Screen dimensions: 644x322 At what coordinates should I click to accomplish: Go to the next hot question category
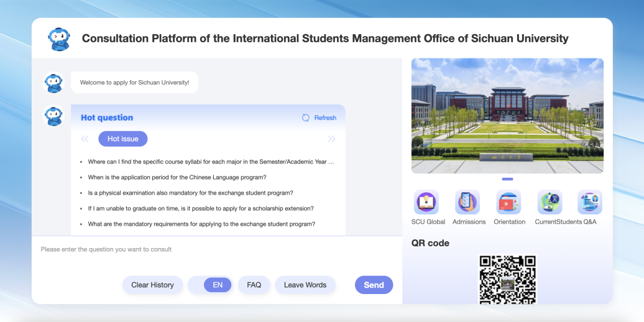click(331, 139)
